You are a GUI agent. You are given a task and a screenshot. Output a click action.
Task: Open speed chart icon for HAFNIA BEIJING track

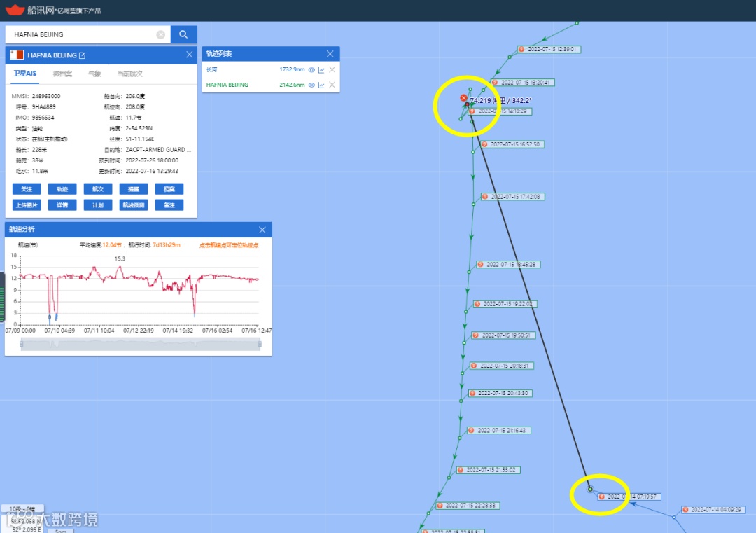(321, 85)
